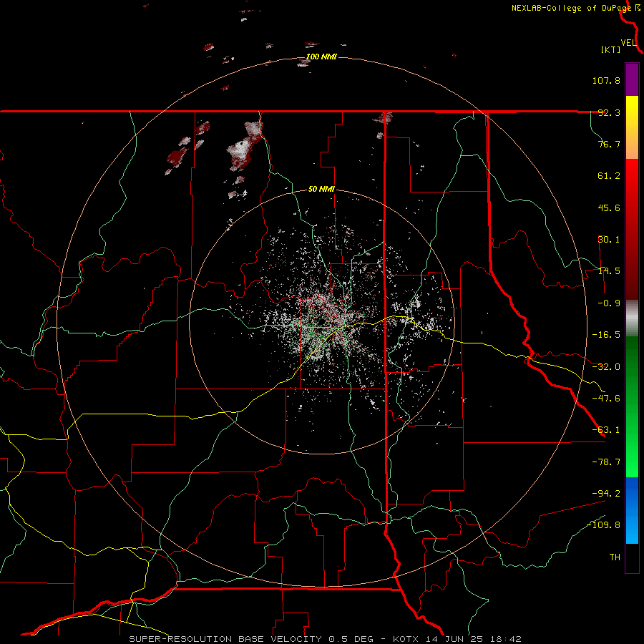This screenshot has height=644, width=644.
Task: Click the -63.1 velocity scale value
Action: pos(606,430)
